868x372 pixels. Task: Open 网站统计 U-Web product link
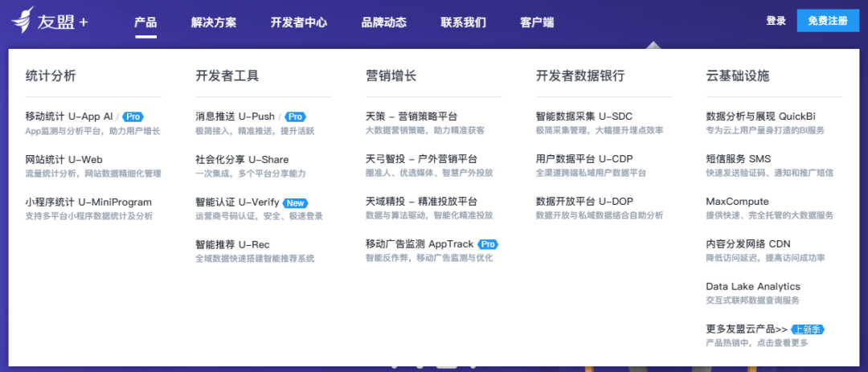tap(64, 160)
